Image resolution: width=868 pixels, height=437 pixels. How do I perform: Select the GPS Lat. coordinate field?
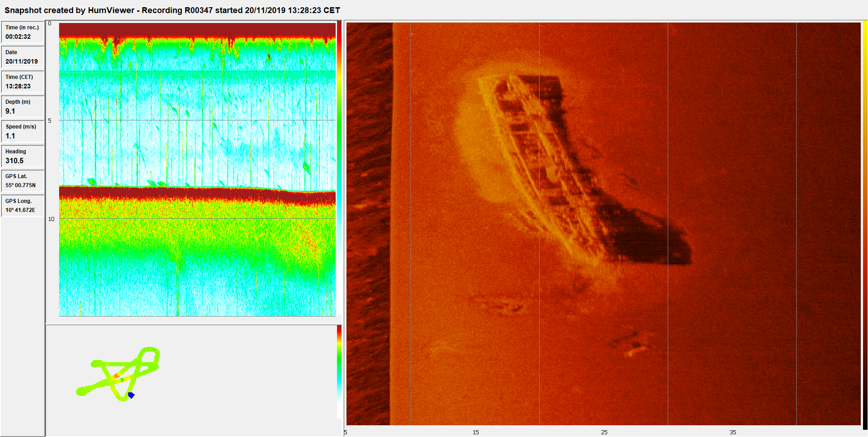click(23, 181)
